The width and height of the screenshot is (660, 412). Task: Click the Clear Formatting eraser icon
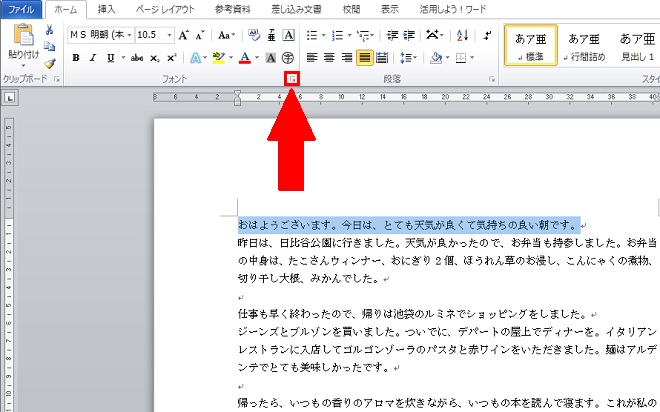254,35
